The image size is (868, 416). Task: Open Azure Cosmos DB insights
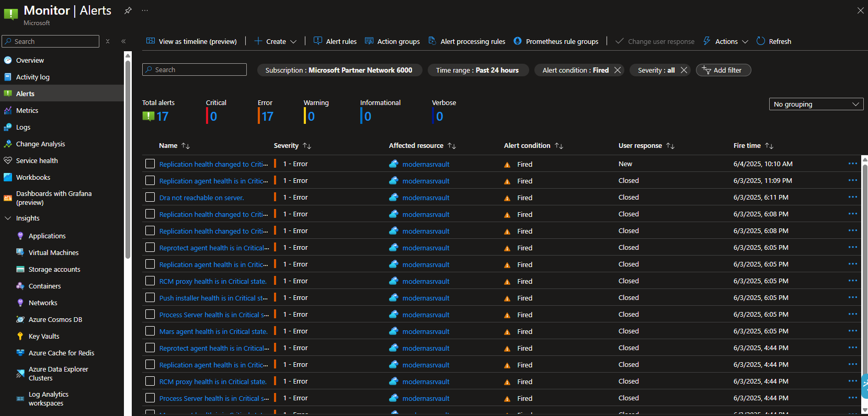(55, 319)
